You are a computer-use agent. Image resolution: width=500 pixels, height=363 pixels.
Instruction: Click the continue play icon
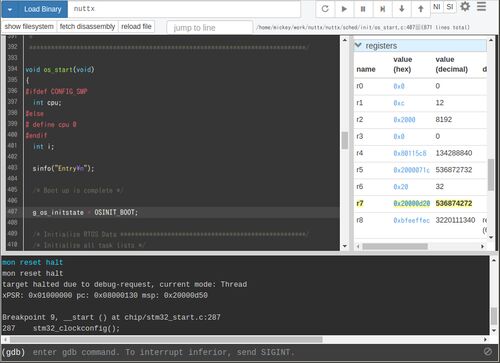pos(344,9)
